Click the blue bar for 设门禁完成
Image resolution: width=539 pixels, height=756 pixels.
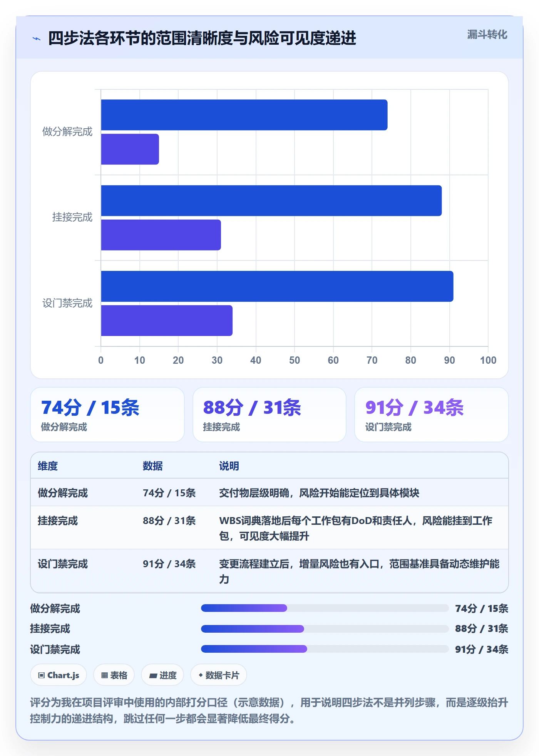277,286
